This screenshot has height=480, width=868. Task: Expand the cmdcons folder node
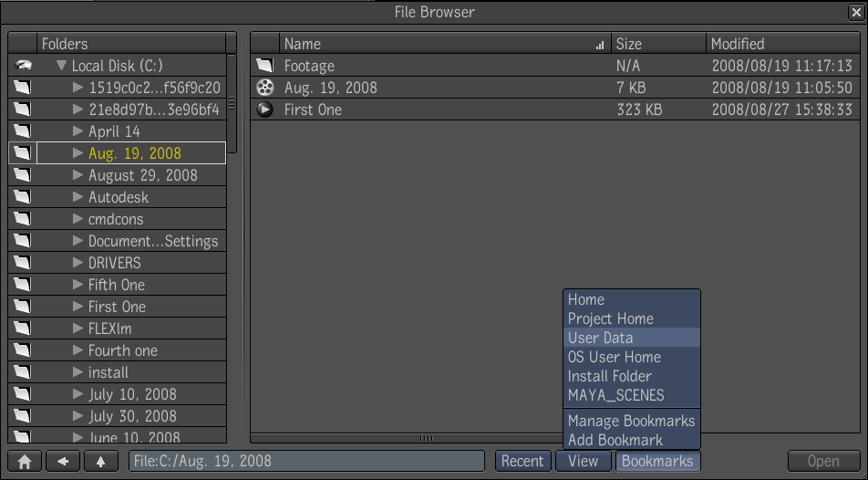tap(78, 219)
